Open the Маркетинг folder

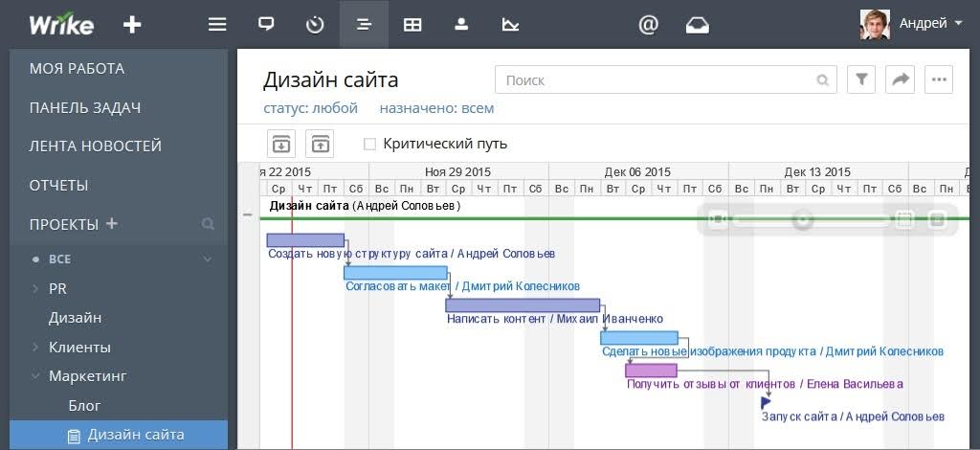[x=87, y=376]
